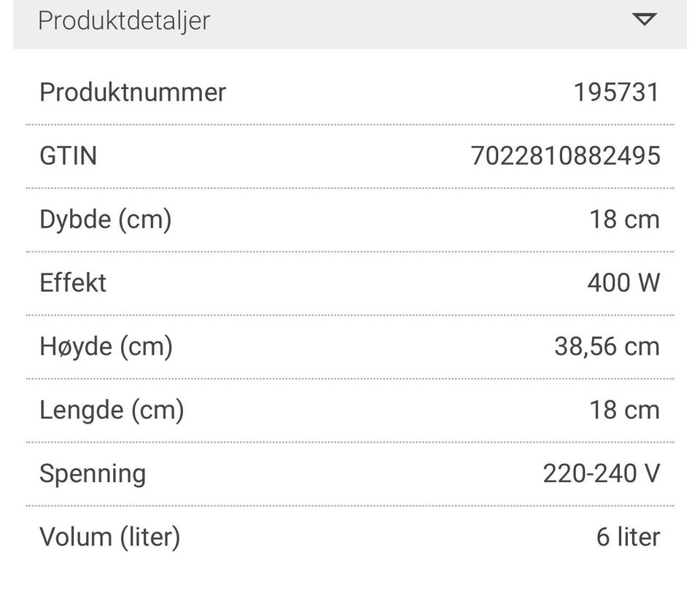Click the Produktnummer label
700x606 pixels.
pos(133,93)
